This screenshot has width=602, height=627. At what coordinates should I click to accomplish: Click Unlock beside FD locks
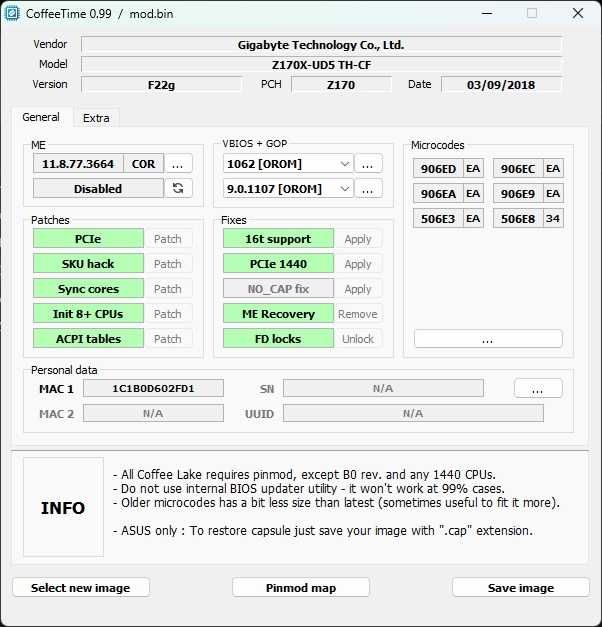point(358,339)
